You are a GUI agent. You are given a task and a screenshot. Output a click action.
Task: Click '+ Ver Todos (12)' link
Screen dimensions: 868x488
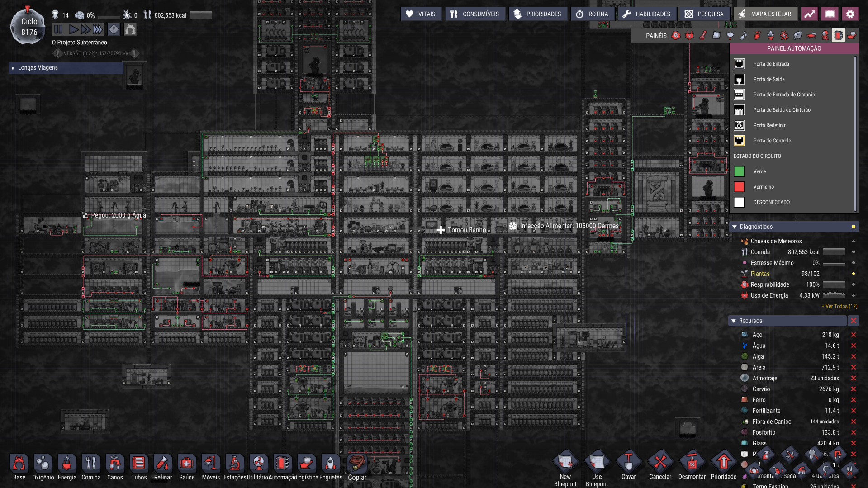[x=839, y=306]
